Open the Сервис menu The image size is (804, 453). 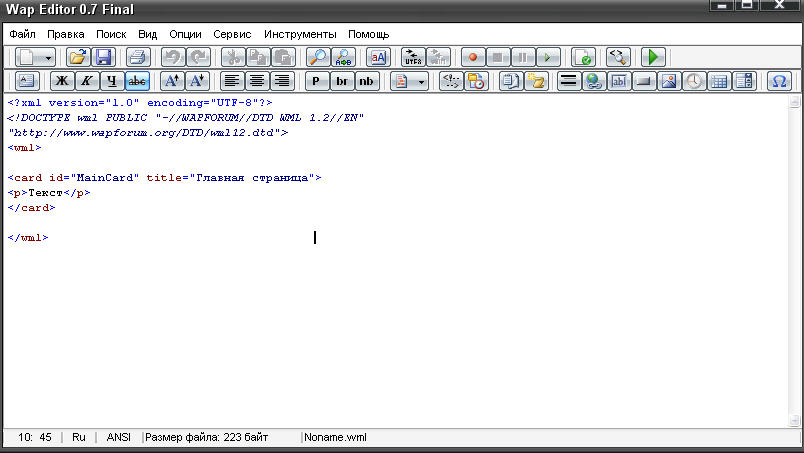point(232,34)
